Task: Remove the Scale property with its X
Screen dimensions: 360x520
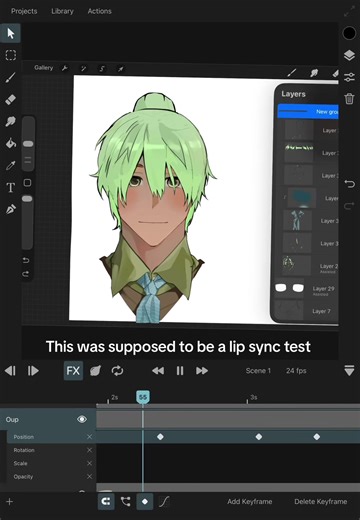Action: (89, 463)
